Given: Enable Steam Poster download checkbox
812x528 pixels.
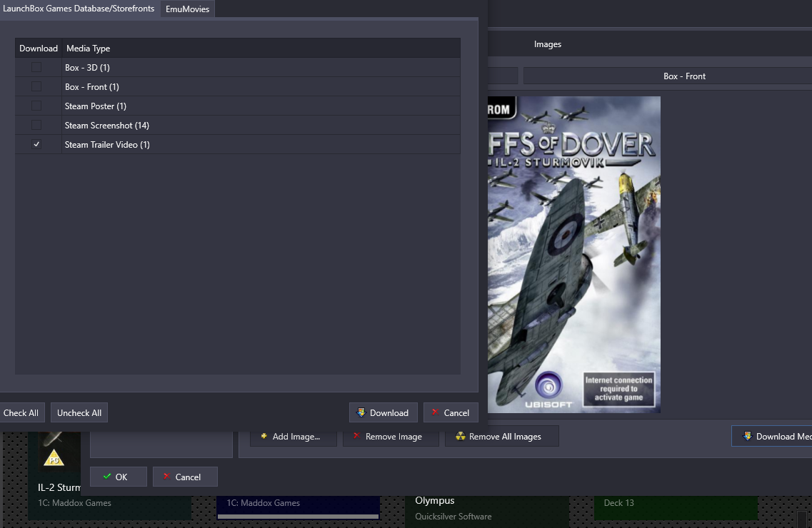Looking at the screenshot, I should 36,106.
